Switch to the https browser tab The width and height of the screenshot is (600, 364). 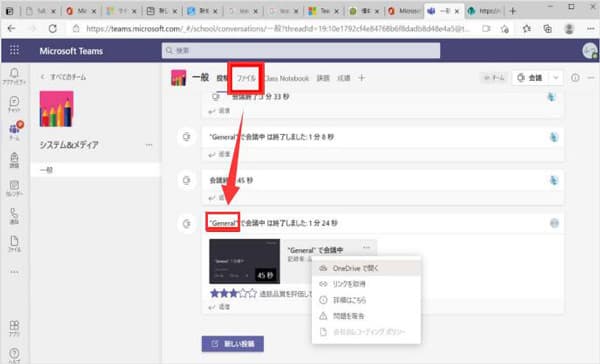[x=484, y=11]
